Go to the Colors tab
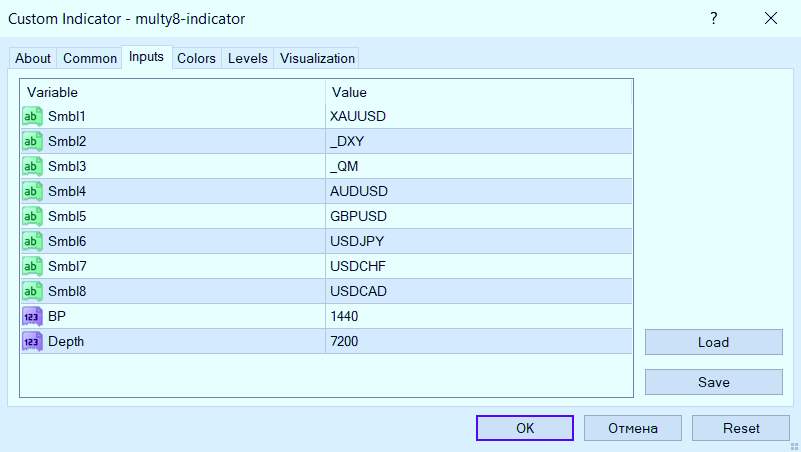801x452 pixels. coord(196,59)
